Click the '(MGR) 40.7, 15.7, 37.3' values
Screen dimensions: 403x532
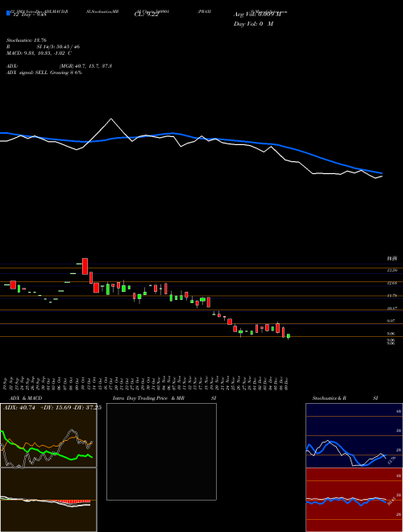(85, 66)
